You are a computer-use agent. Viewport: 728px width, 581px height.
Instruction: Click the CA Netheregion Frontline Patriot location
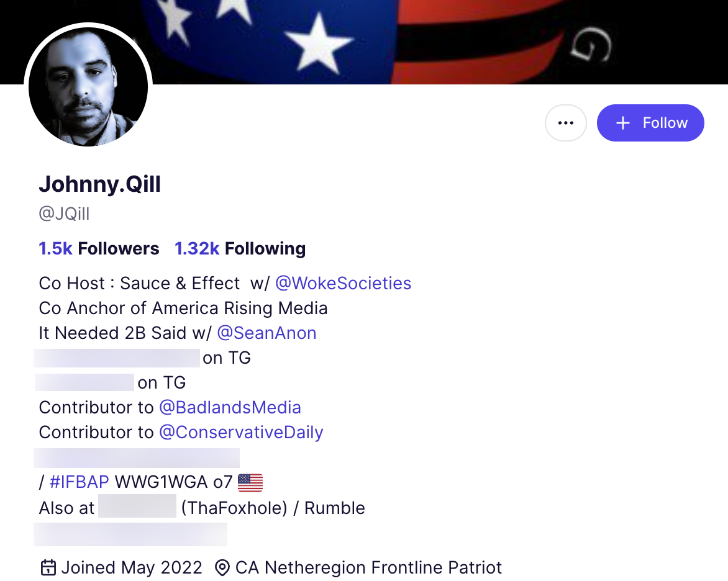click(368, 567)
